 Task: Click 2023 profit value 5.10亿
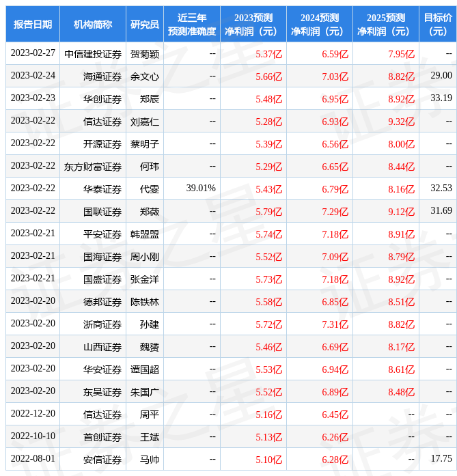(x=268, y=460)
